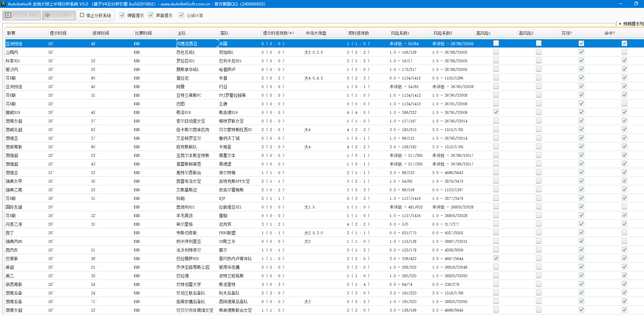This screenshot has width=644, height=315.
Task: Minimize the Autobetsoft window
Action: (621, 4)
